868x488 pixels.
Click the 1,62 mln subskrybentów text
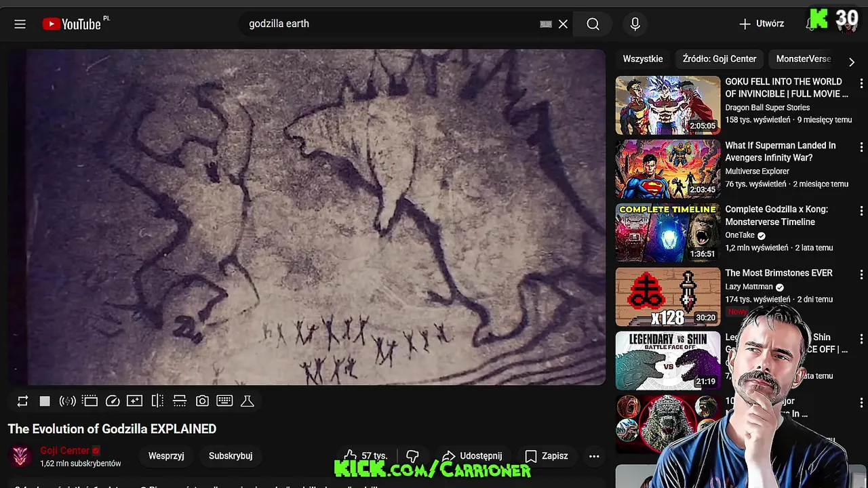click(x=80, y=464)
